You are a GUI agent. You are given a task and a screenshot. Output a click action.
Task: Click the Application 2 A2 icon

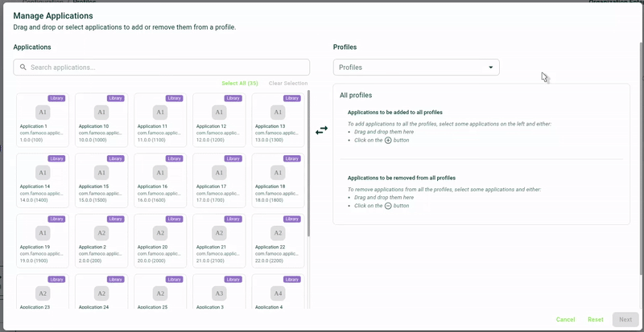[101, 233]
